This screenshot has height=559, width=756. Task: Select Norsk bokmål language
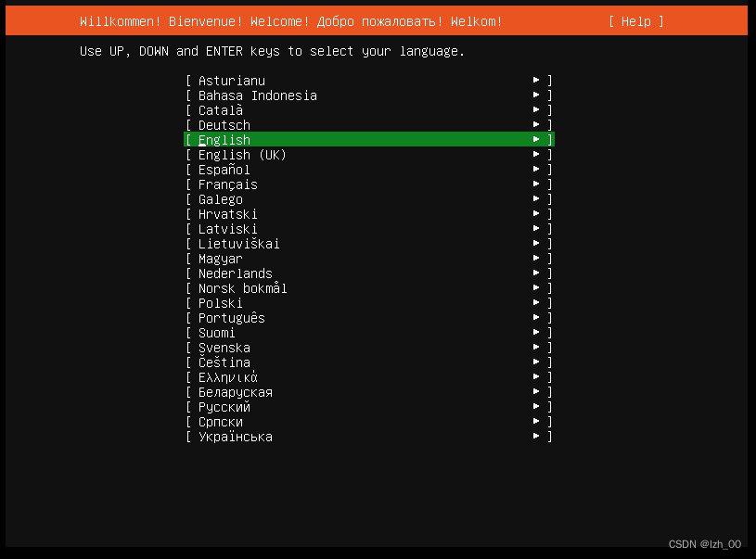click(369, 288)
